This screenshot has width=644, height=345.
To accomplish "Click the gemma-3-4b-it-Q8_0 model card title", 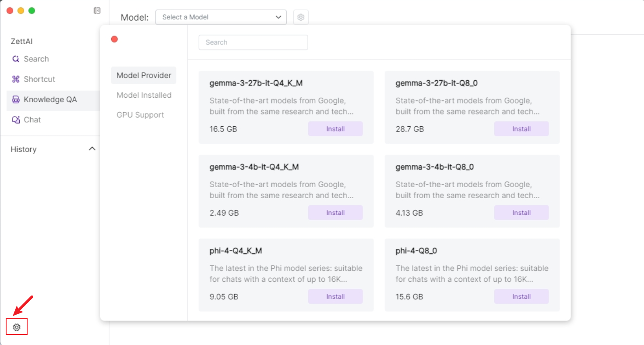I will tap(434, 167).
